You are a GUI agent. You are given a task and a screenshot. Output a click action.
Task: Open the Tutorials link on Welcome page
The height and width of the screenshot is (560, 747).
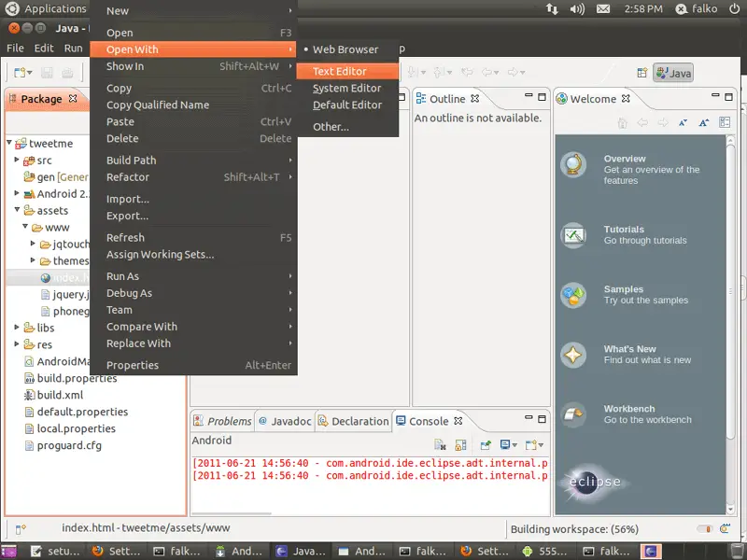pos(624,229)
